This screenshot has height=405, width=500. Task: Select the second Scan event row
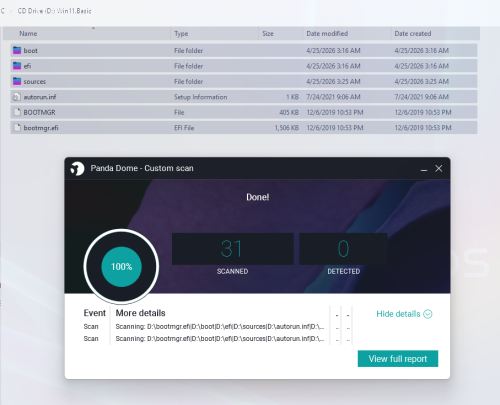click(217, 338)
